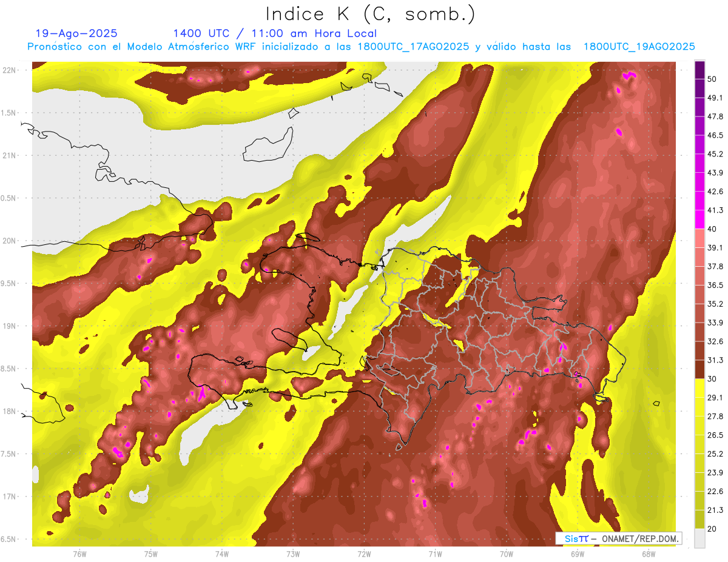Click the latitude label '18N'
Screen dimensions: 728x562
click(10, 411)
